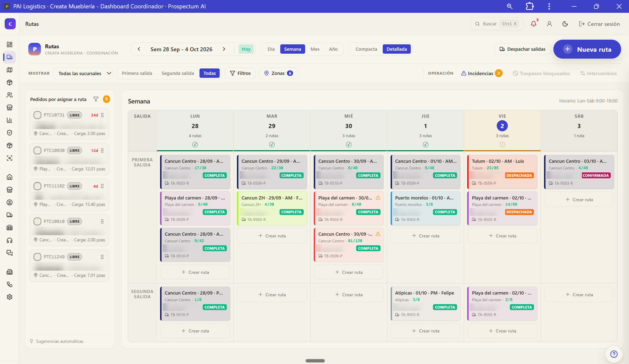Click Cerrar sesión link
Image resolution: width=629 pixels, height=364 pixels.
[x=599, y=24]
